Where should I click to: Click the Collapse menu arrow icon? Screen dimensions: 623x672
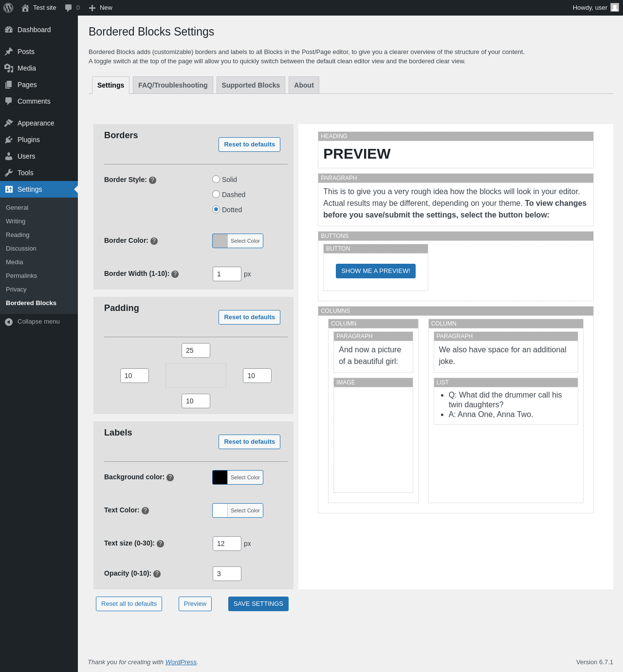[x=9, y=322]
